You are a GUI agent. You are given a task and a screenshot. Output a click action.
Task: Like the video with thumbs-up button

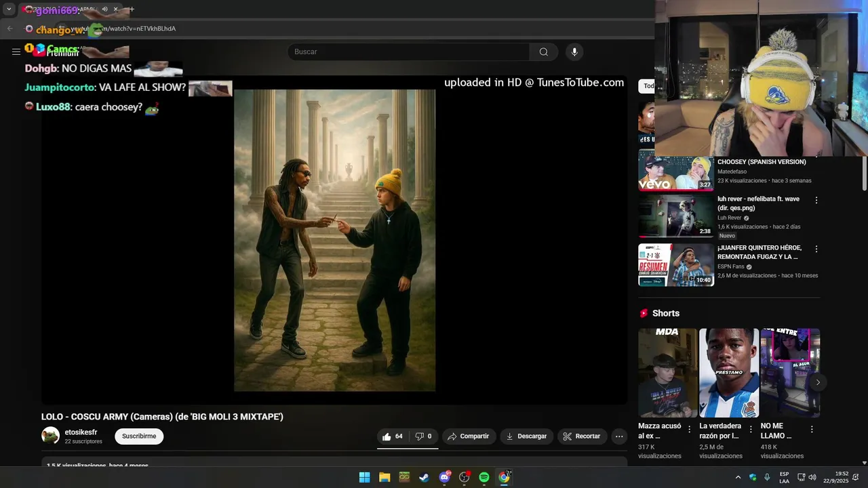(393, 436)
